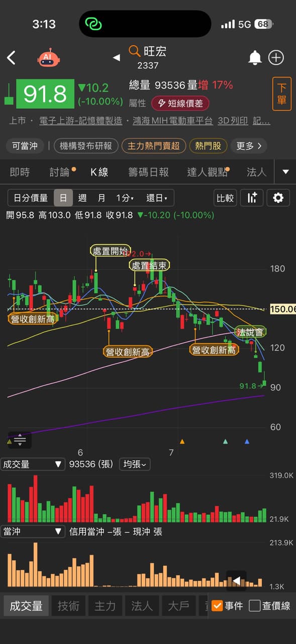Switch to the 籌碼日報 tab
Viewport: 296px width, 644px height.
point(148,172)
